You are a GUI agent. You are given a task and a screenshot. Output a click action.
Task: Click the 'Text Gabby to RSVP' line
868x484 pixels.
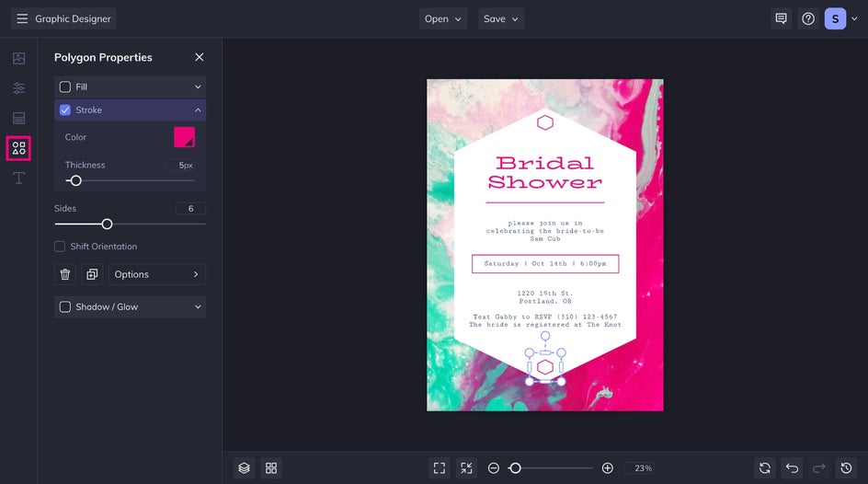[x=545, y=317]
